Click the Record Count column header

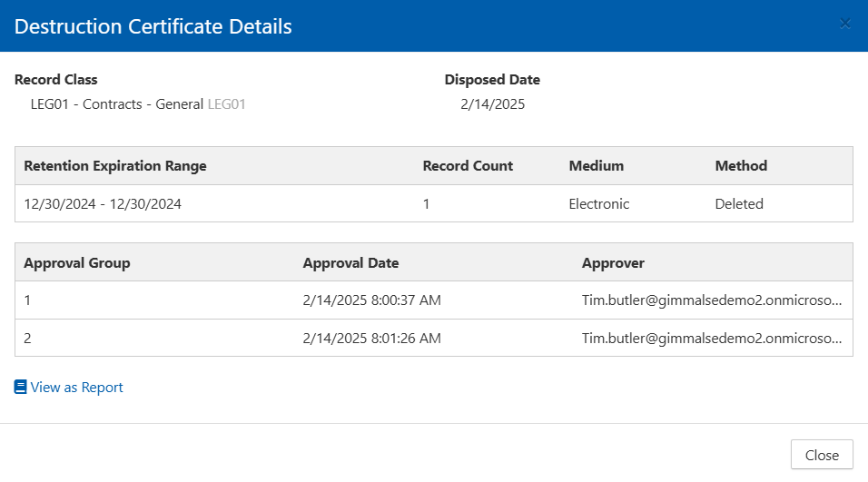pos(468,166)
